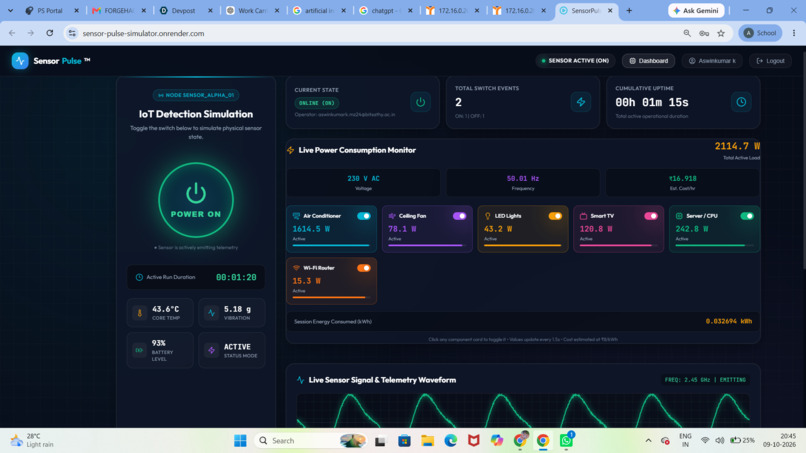Click the Battery Level icon
Viewport: 806px width, 453px height.
pos(139,350)
